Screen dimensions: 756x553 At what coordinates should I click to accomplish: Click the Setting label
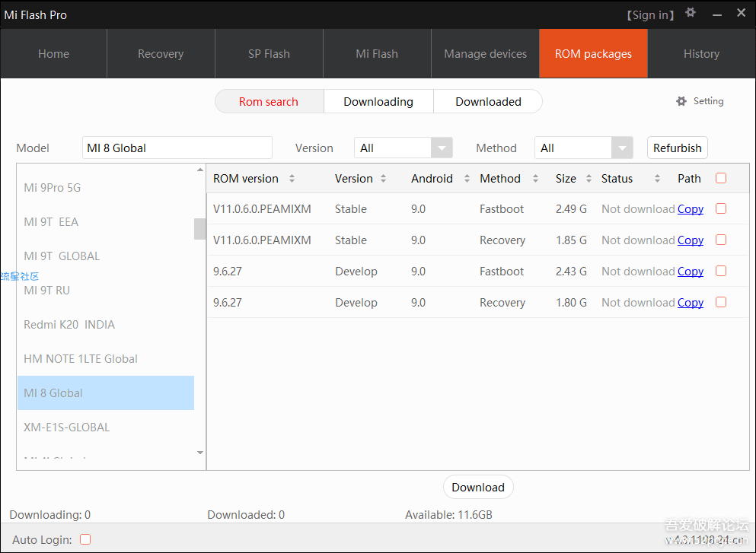click(708, 101)
